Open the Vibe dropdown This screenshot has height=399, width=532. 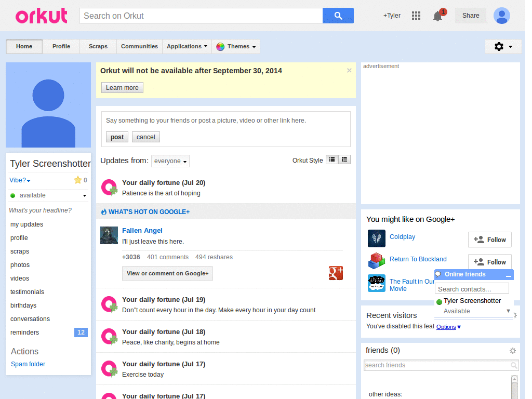(20, 180)
